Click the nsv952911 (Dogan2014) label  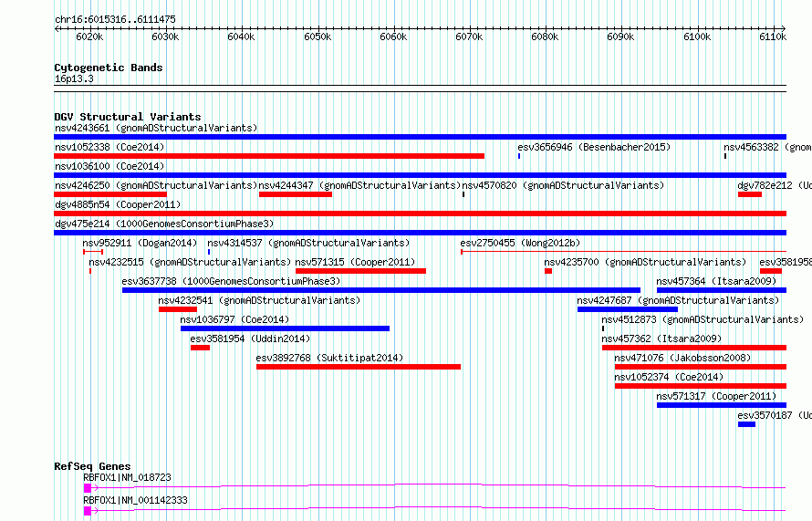140,243
